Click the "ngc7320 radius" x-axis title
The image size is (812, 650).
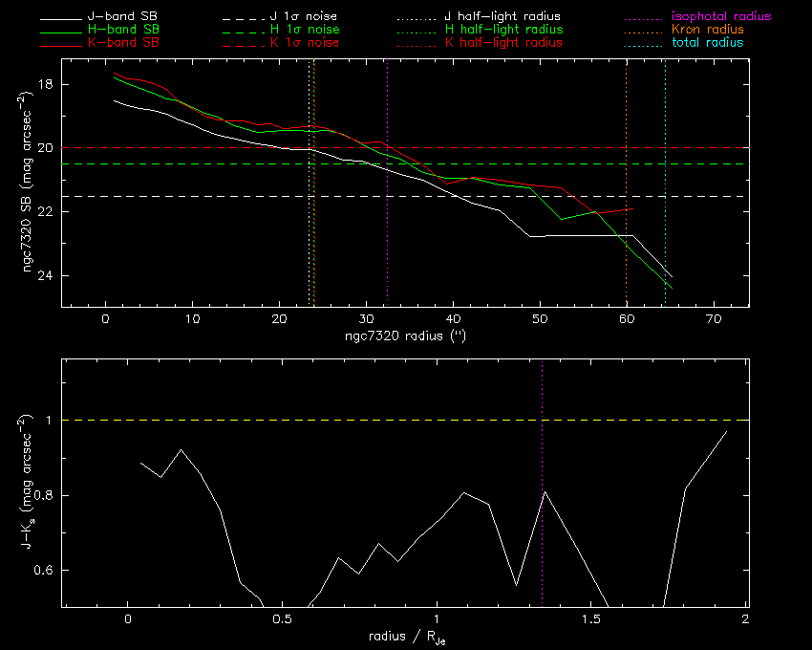point(405,337)
